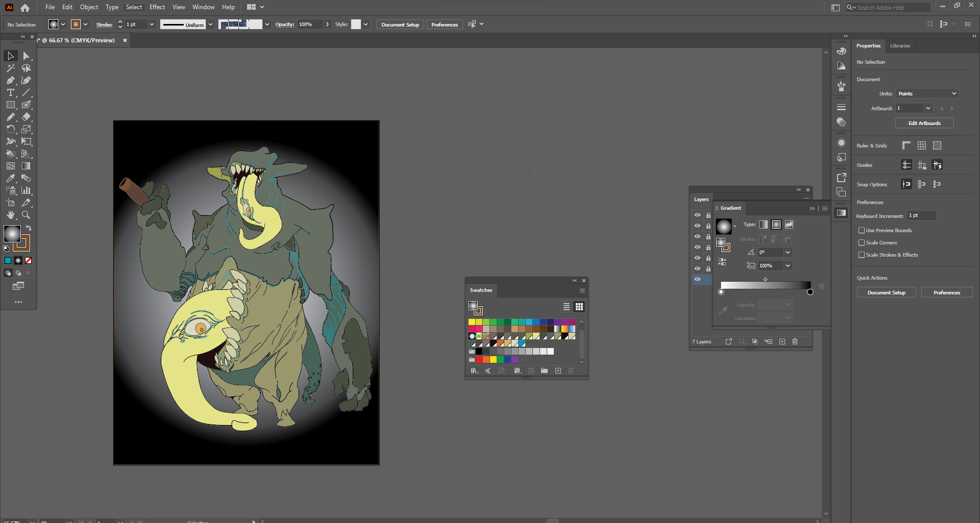
Task: Open the Window menu
Action: [203, 7]
